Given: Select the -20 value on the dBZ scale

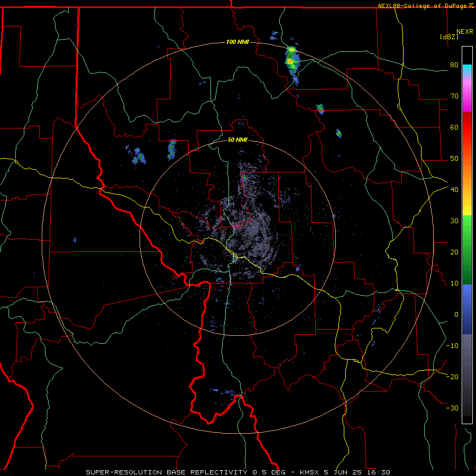Looking at the screenshot, I should point(452,377).
